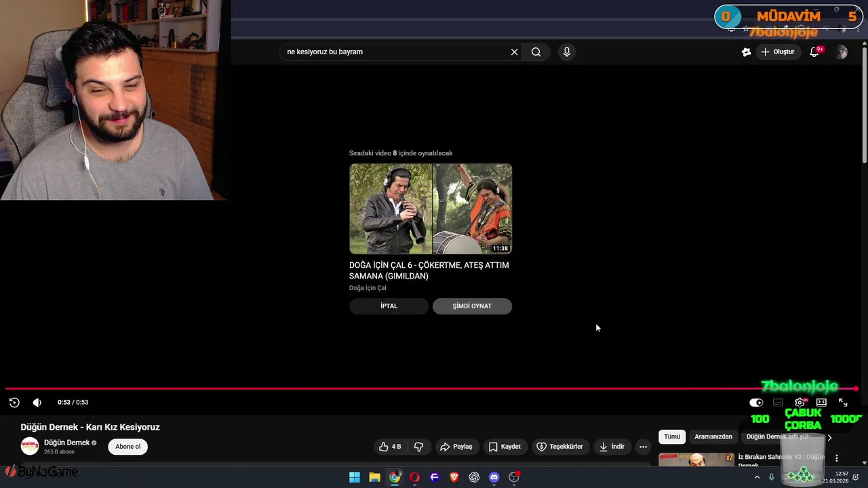The image size is (868, 488).
Task: Open the account avatar menu
Action: [842, 52]
